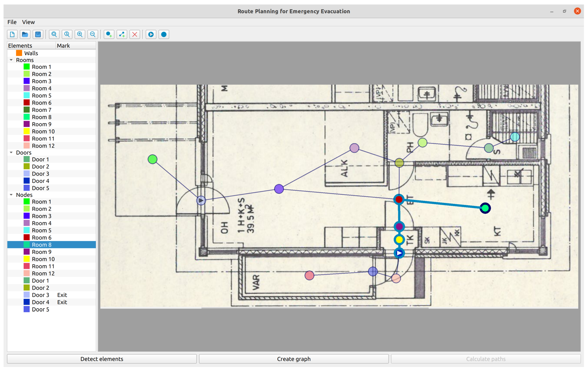Click the solid blue circle toolbar icon

(x=164, y=34)
